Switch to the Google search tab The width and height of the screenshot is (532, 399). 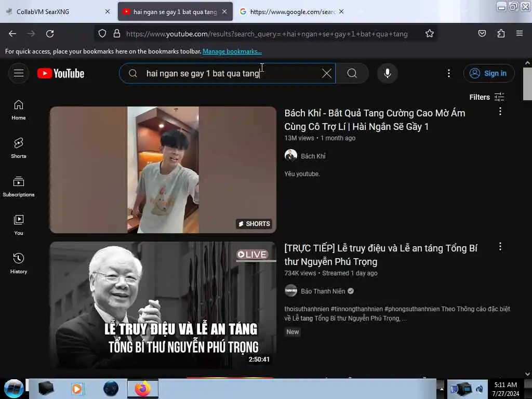point(292,11)
